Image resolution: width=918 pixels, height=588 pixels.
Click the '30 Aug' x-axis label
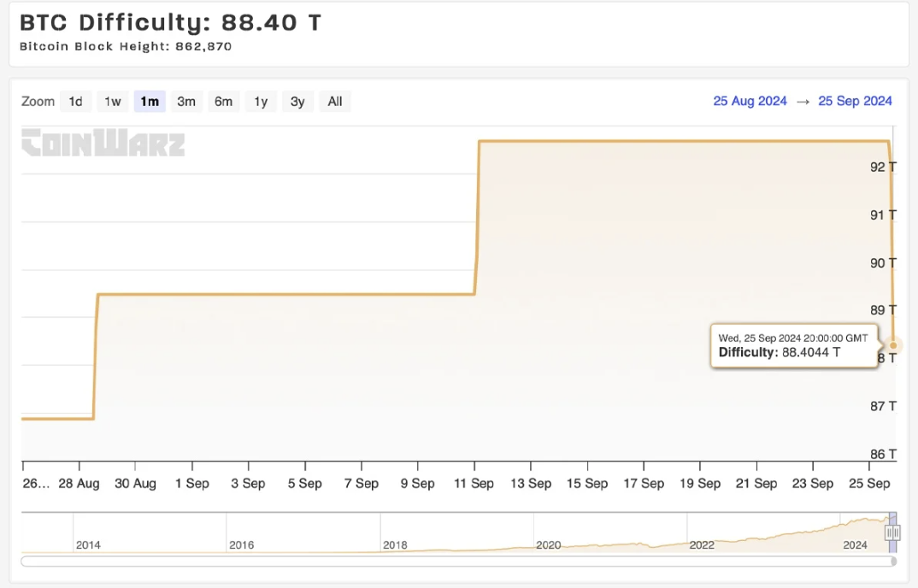(135, 483)
